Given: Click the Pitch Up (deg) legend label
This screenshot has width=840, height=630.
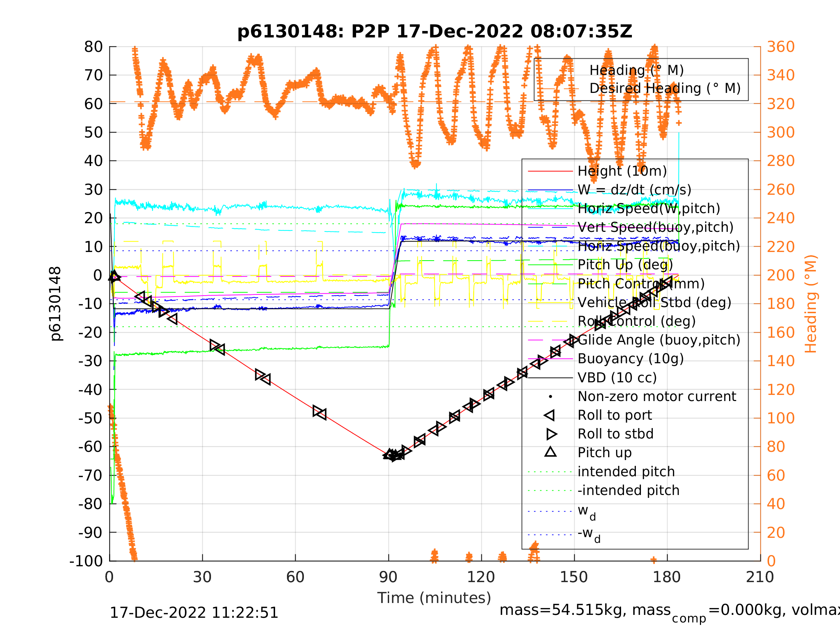Looking at the screenshot, I should tap(625, 265).
